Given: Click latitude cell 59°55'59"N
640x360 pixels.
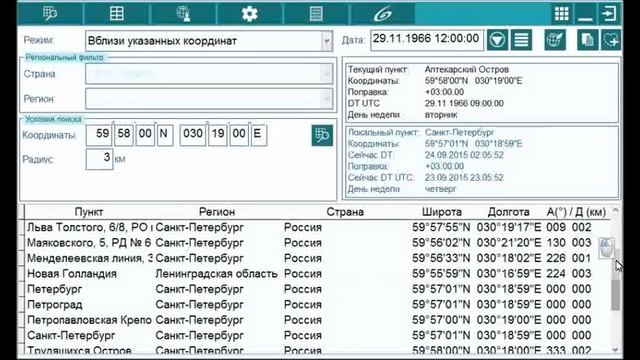Looking at the screenshot, I should [x=441, y=274].
